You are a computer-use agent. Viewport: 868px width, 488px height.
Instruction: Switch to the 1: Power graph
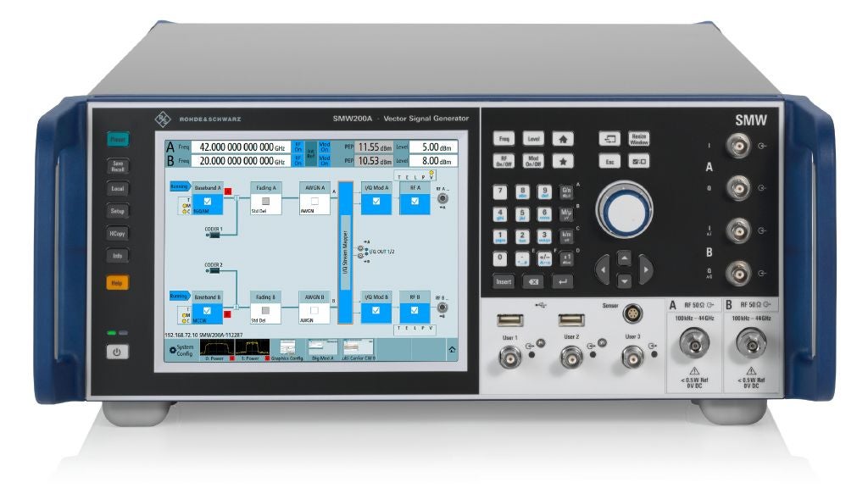pyautogui.click(x=253, y=346)
